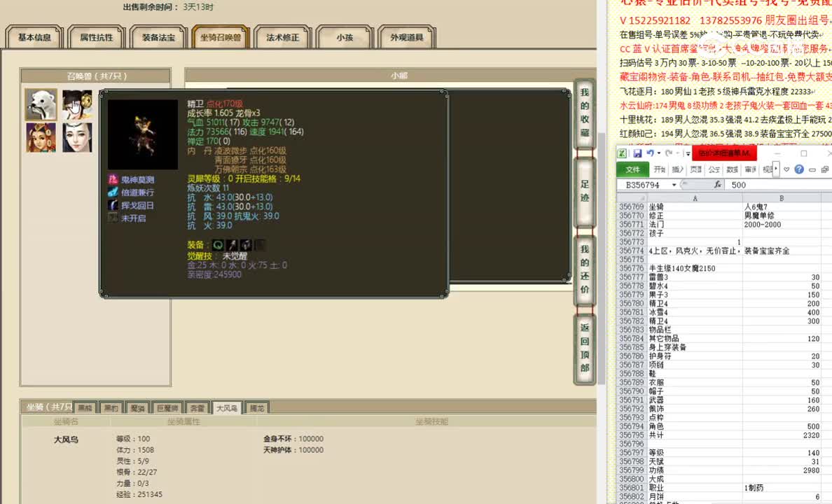Click the Save icon in Excel toolbar

click(x=638, y=152)
